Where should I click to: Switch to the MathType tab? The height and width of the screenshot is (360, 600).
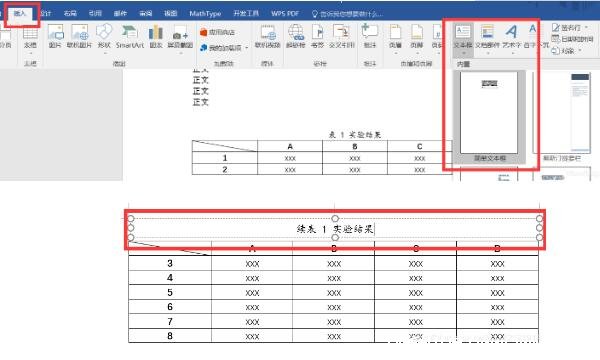(205, 13)
